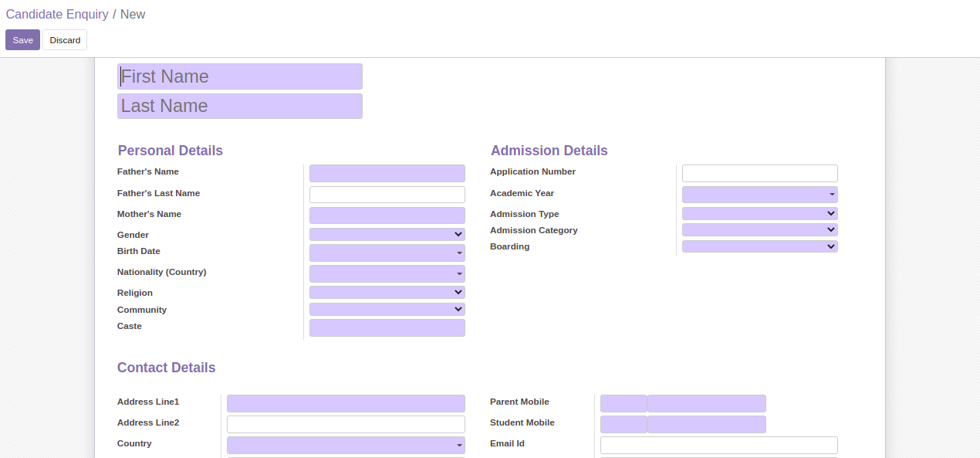Screen dimensions: 980x458
Task: Open the Admission Category dropdown
Action: [x=759, y=230]
